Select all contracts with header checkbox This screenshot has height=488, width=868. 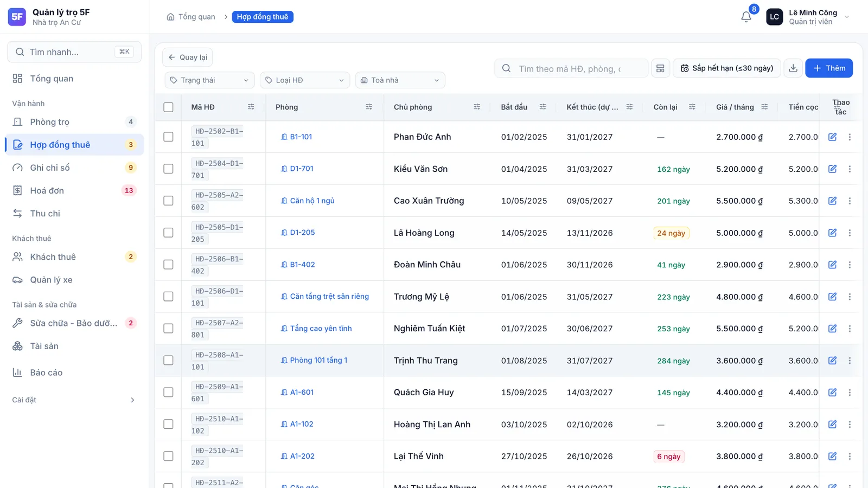tap(168, 107)
